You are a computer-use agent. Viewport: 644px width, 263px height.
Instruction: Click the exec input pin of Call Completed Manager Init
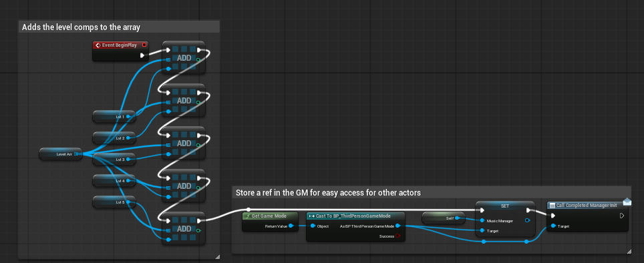(553, 216)
